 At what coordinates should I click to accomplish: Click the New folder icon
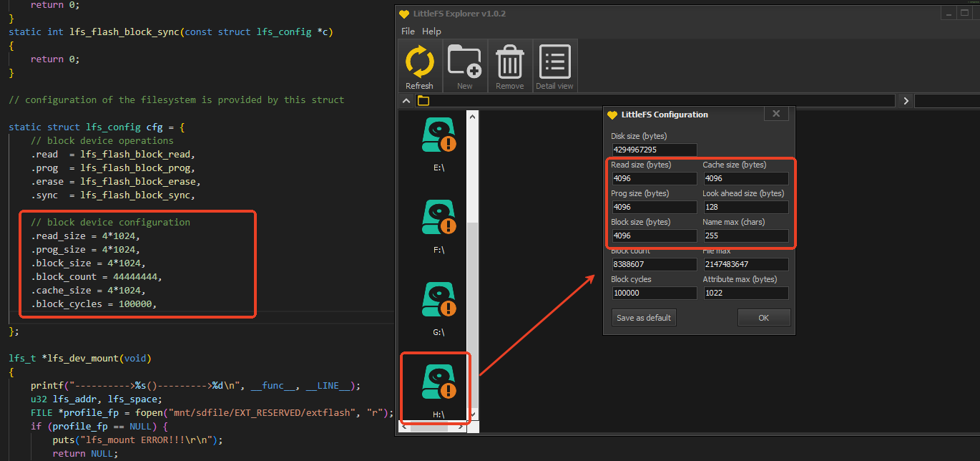point(465,62)
